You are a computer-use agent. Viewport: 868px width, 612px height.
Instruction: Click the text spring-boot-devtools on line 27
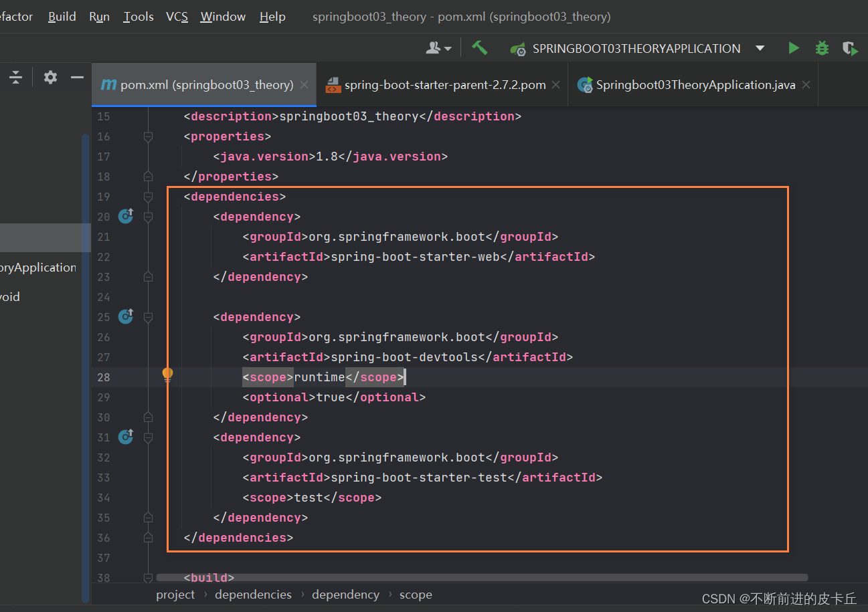(404, 357)
